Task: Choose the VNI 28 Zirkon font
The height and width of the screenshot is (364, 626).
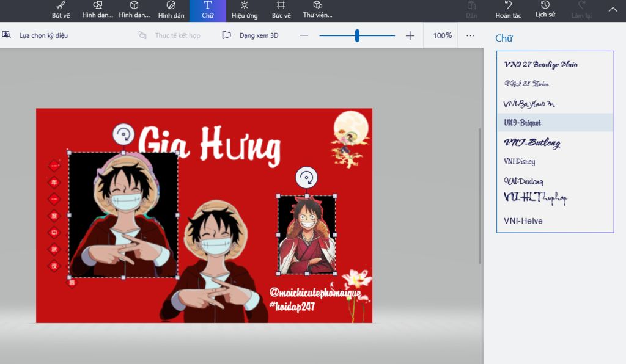Action: [x=555, y=83]
